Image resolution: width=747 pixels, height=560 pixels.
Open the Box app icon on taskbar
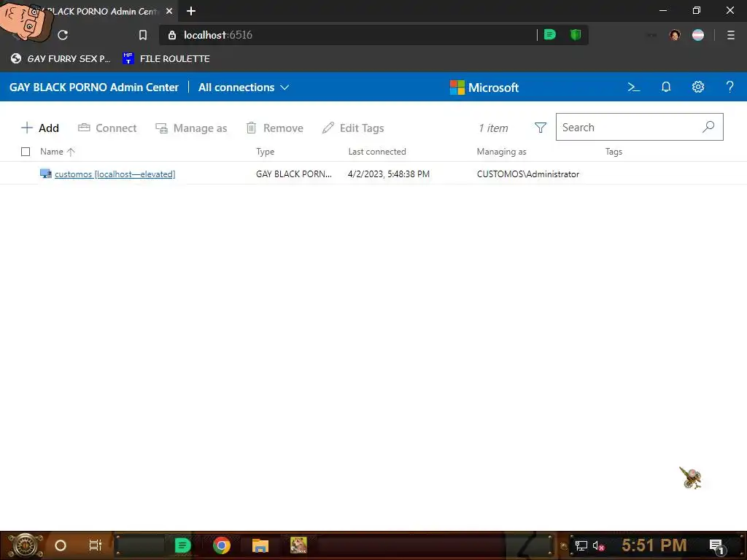click(x=298, y=545)
